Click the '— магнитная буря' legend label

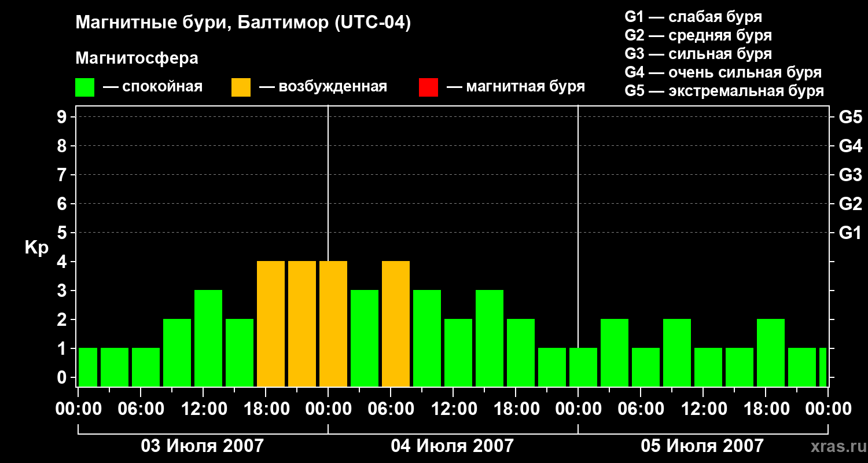point(516,87)
